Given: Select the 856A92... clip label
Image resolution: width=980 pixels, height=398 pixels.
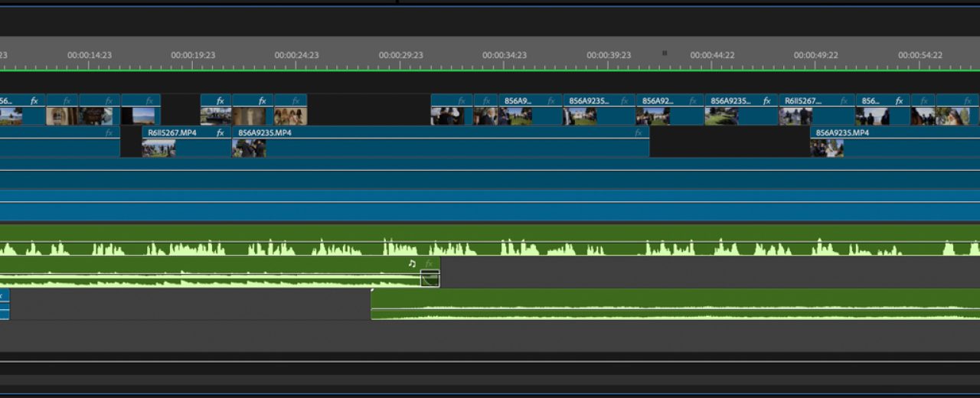Looking at the screenshot, I should [658, 100].
